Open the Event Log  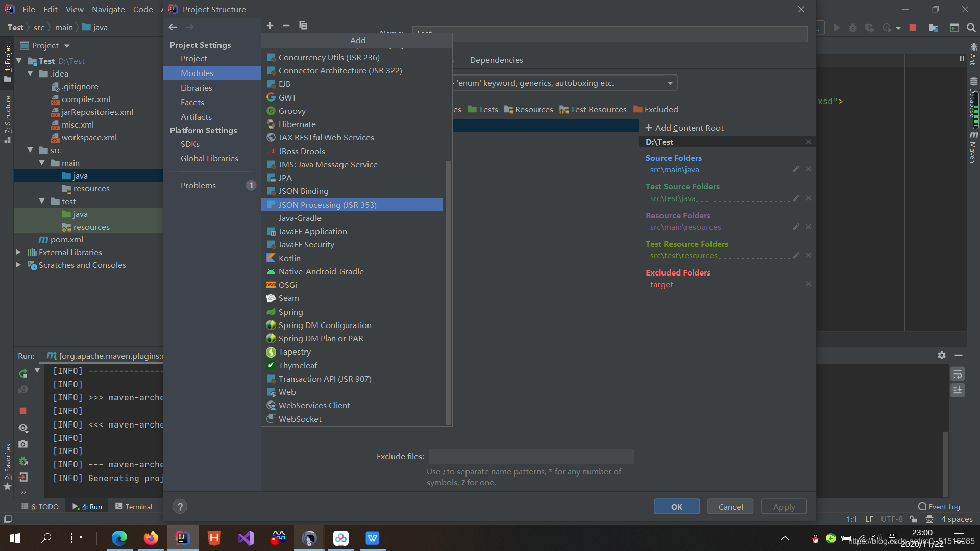(939, 507)
